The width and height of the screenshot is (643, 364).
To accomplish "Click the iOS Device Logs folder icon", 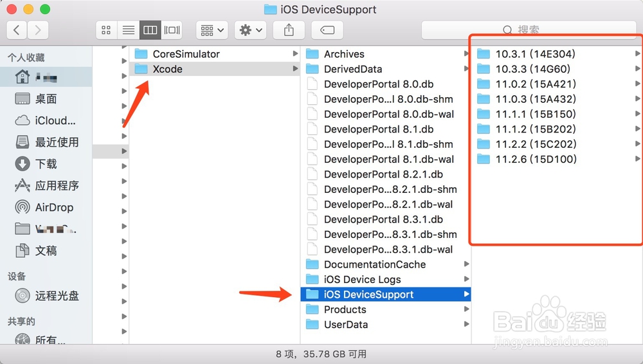I will coord(312,280).
